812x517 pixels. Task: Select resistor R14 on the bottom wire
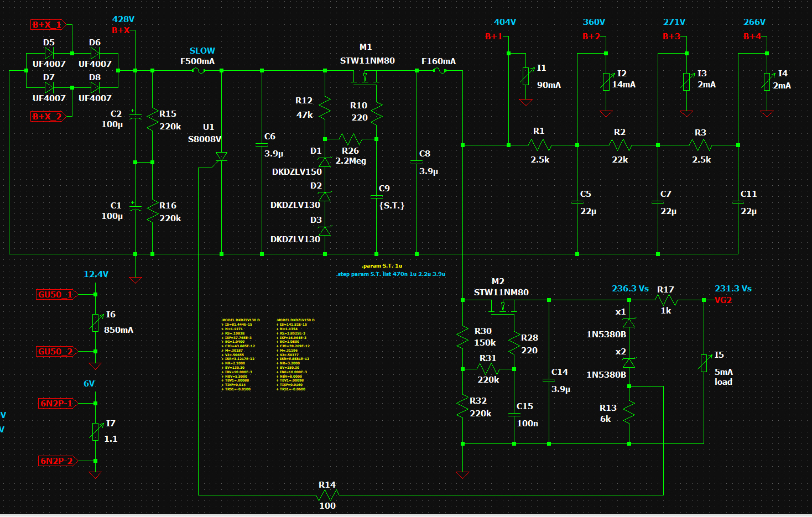327,495
